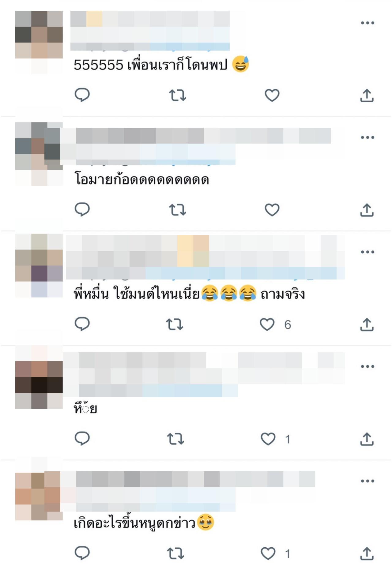This screenshot has width=392, height=574.
Task: Share the "555555" tweet
Action: pos(367,95)
